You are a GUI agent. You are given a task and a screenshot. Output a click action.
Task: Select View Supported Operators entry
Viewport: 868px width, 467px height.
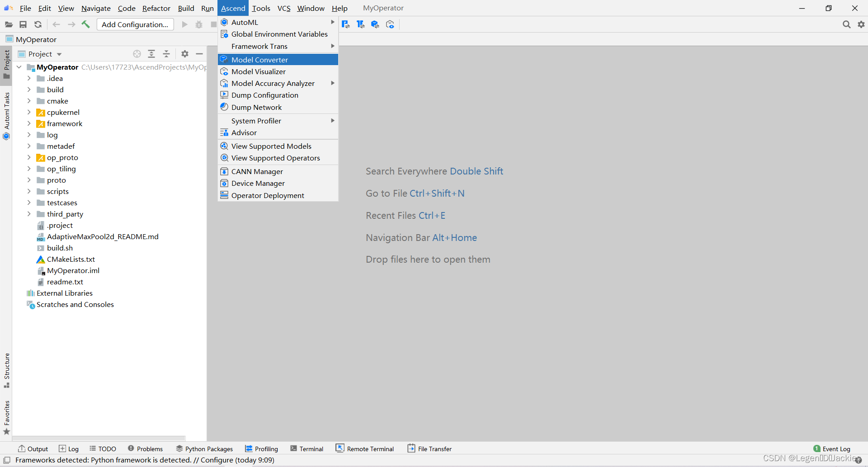278,158
